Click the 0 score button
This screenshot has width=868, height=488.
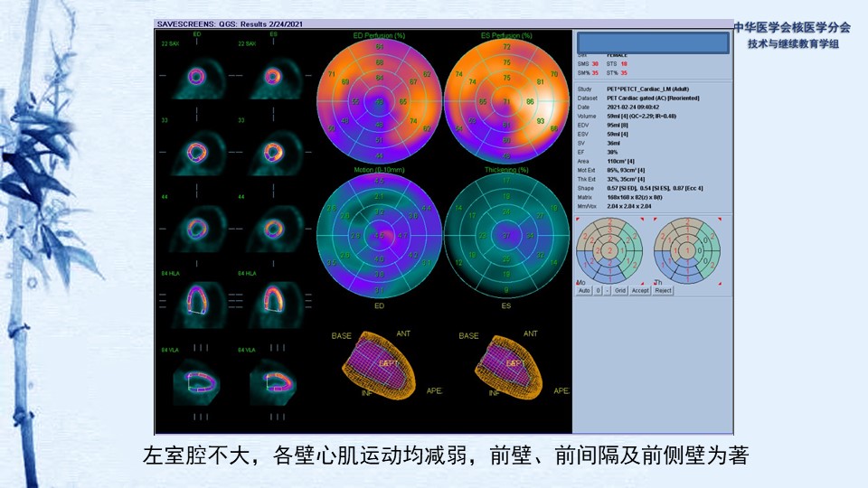[599, 291]
